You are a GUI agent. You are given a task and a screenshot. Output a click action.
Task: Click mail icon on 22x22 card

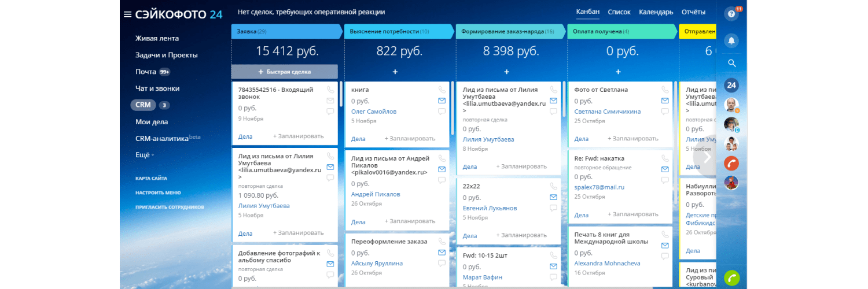[553, 197]
